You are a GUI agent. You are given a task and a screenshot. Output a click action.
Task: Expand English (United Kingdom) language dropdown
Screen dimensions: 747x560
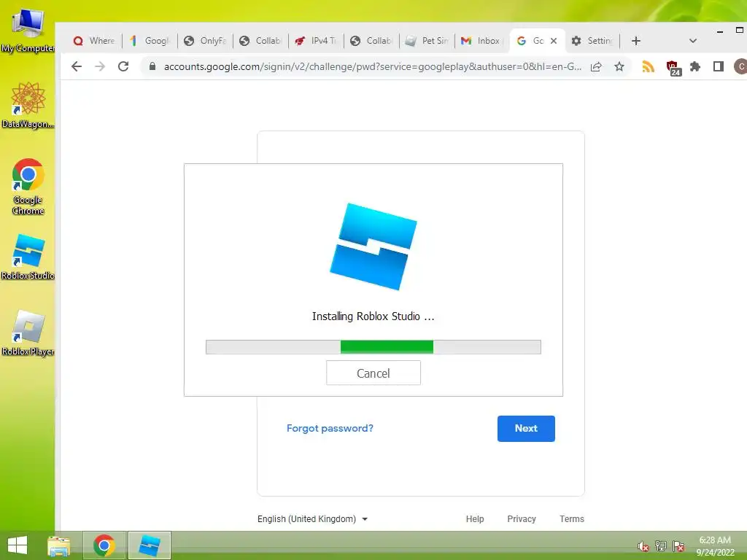[312, 518]
